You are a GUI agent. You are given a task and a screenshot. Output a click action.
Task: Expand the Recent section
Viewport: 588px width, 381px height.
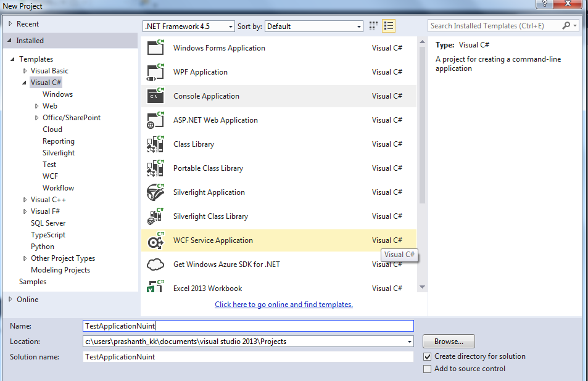[x=10, y=23]
